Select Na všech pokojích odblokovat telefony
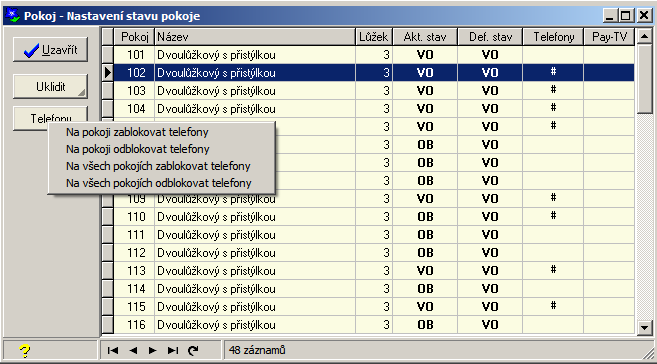 click(158, 183)
